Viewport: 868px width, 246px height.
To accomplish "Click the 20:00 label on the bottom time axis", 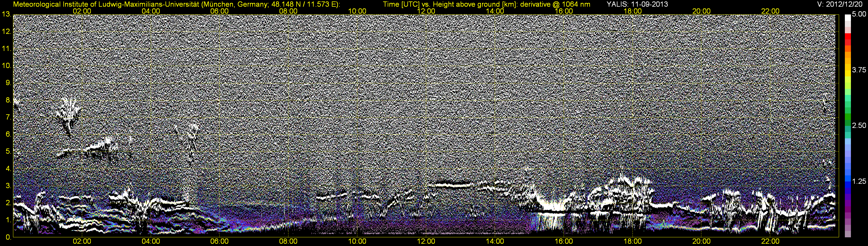I will [702, 241].
